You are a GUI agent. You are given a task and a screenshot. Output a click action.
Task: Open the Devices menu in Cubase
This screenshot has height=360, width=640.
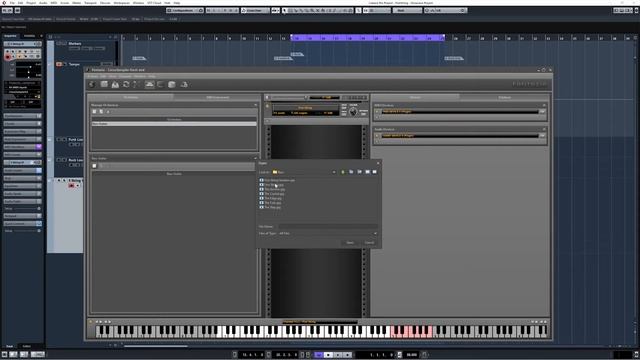(x=105, y=2)
